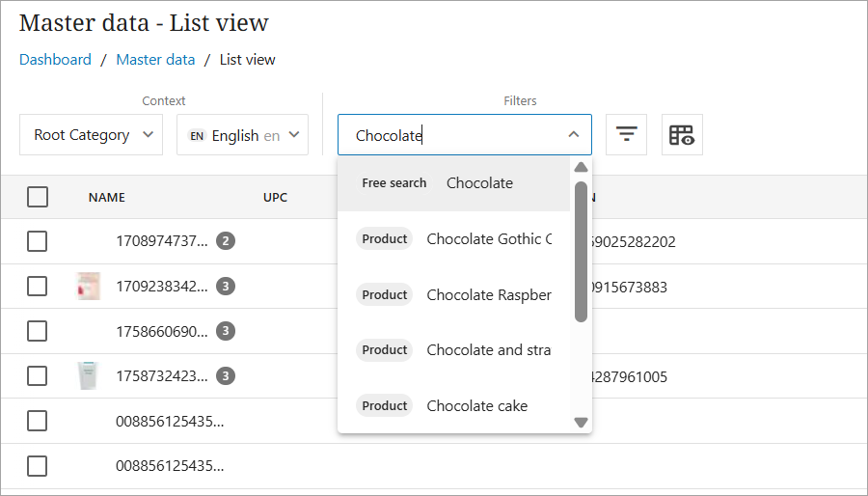Screen dimensions: 868x496
Task: Open the English language dropdown
Action: 242,135
